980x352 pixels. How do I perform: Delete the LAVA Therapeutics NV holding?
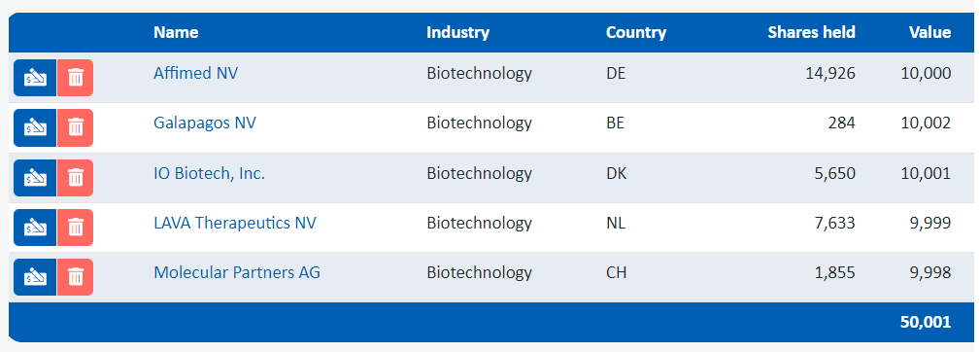75,228
